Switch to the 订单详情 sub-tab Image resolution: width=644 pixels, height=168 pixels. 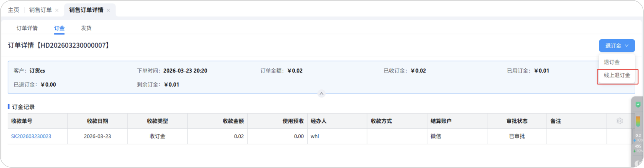[27, 28]
